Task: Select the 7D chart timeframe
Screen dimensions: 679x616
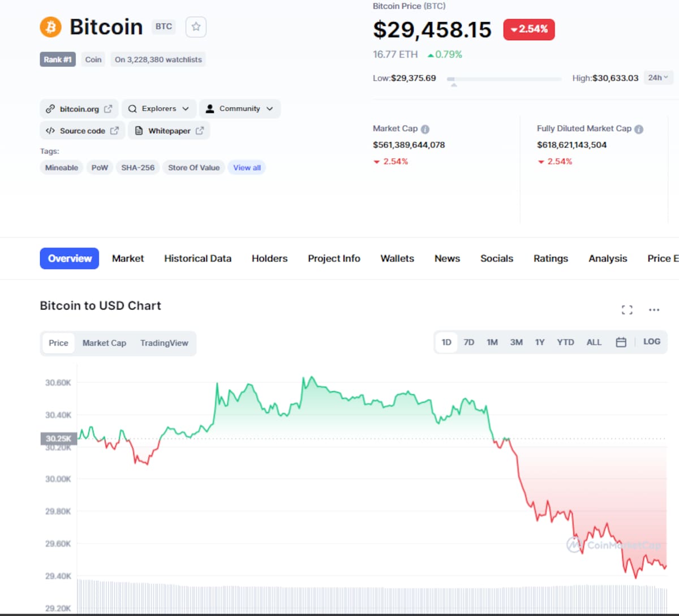Action: 469,342
